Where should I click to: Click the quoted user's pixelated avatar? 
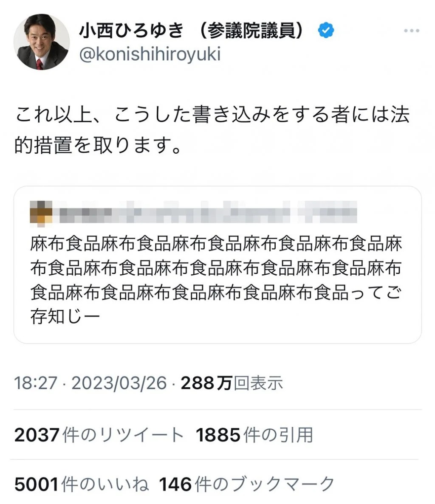(41, 211)
